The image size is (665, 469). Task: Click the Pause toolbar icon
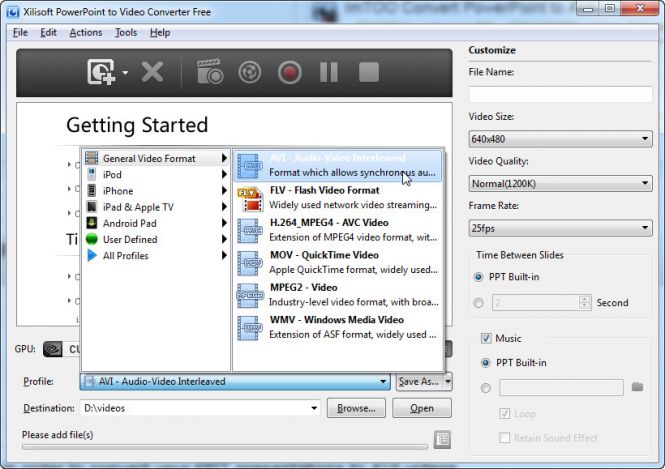tap(329, 72)
